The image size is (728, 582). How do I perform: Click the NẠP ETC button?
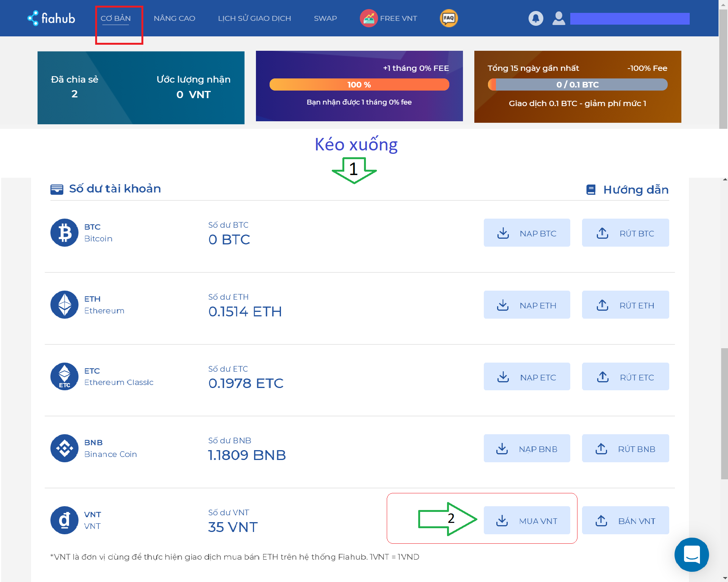coord(527,376)
